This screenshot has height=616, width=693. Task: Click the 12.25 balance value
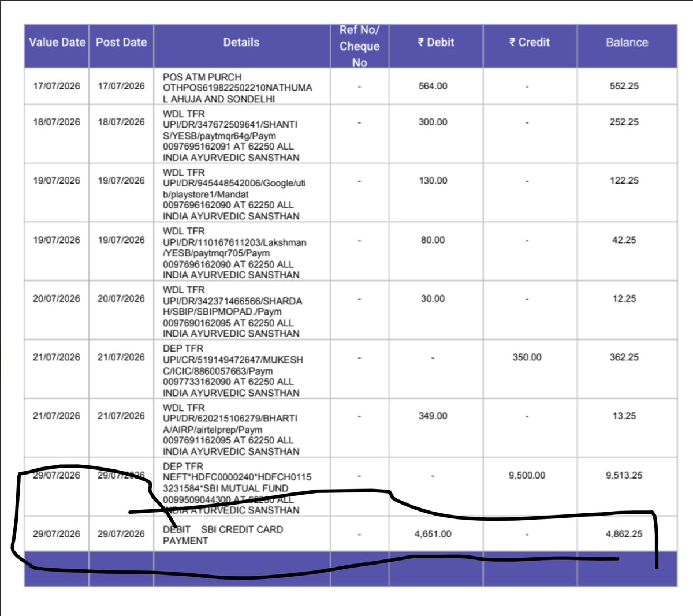coord(624,298)
